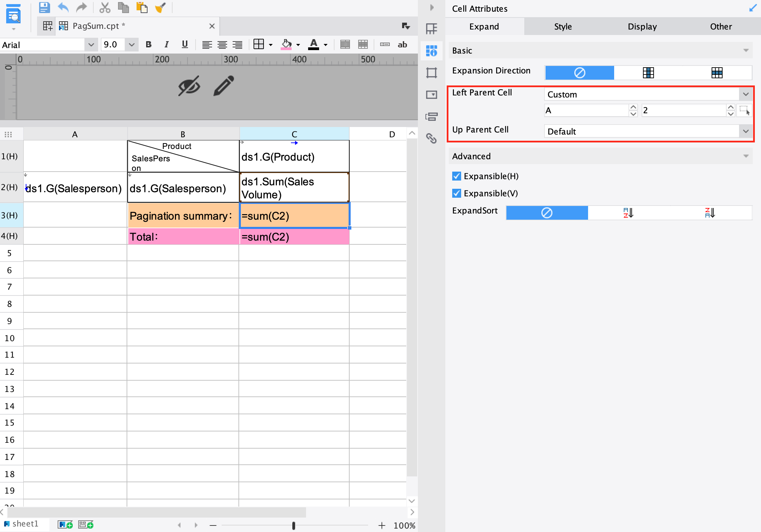Toggle the Expansible(V) checkbox
Image resolution: width=761 pixels, height=532 pixels.
[x=457, y=193]
